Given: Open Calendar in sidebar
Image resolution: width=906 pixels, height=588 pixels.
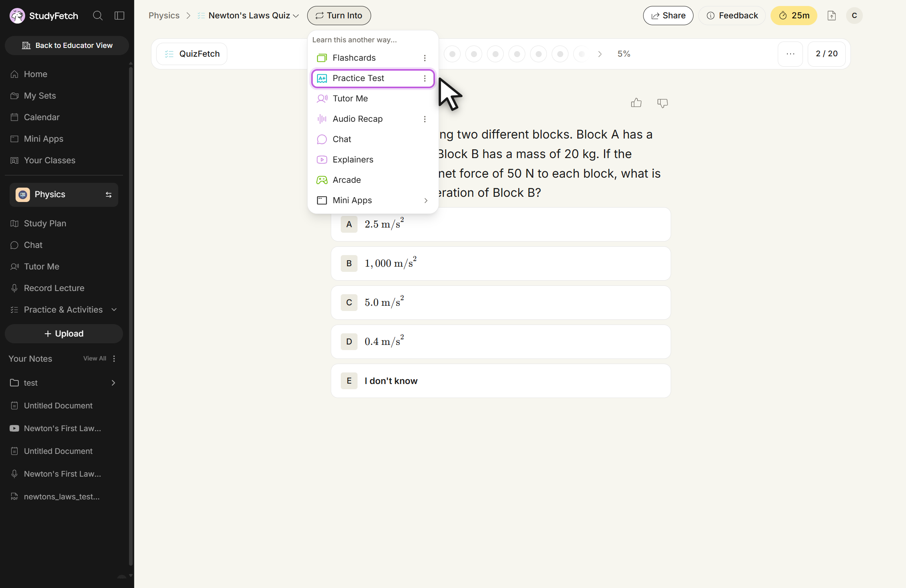Looking at the screenshot, I should (x=64, y=117).
